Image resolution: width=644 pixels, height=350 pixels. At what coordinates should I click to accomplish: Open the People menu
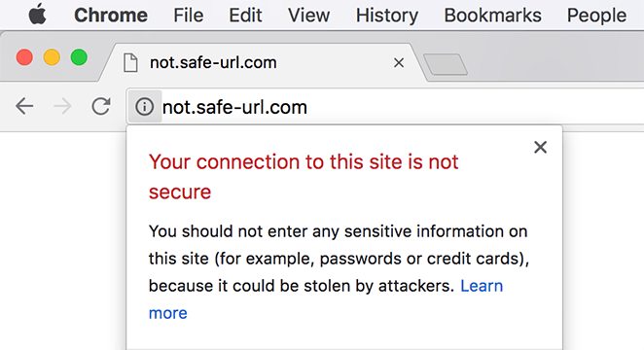(596, 16)
